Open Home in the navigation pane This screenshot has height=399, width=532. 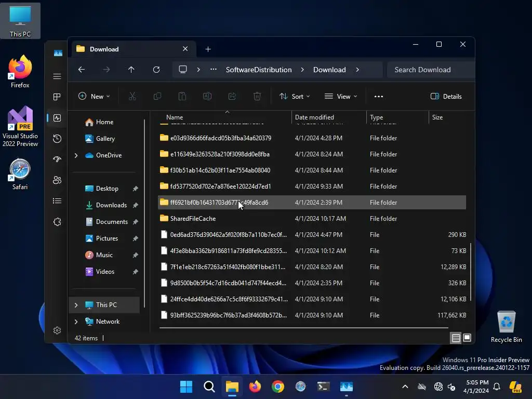tap(104, 122)
